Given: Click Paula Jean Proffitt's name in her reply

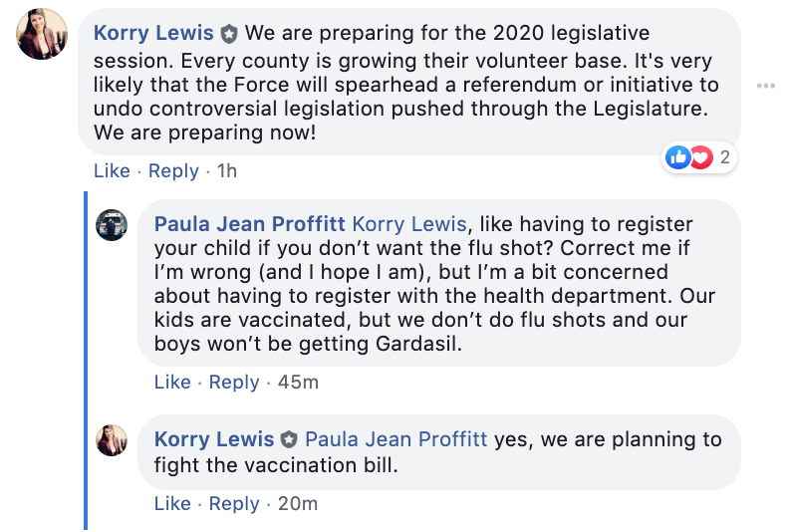Looking at the screenshot, I should tap(250, 224).
